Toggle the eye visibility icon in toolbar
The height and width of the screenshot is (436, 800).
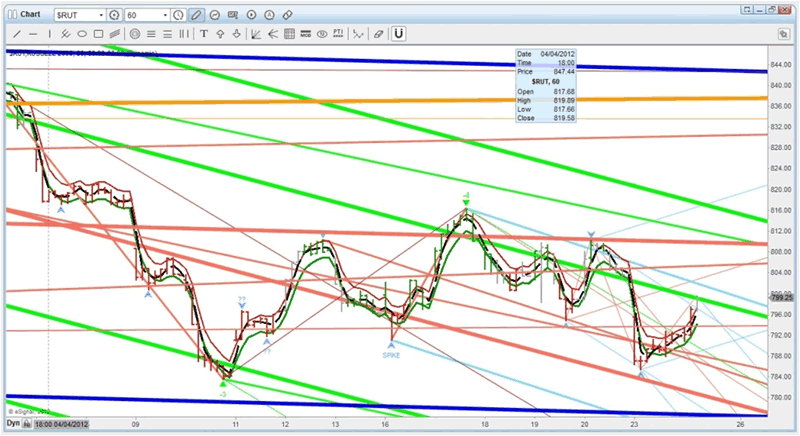[x=322, y=33]
